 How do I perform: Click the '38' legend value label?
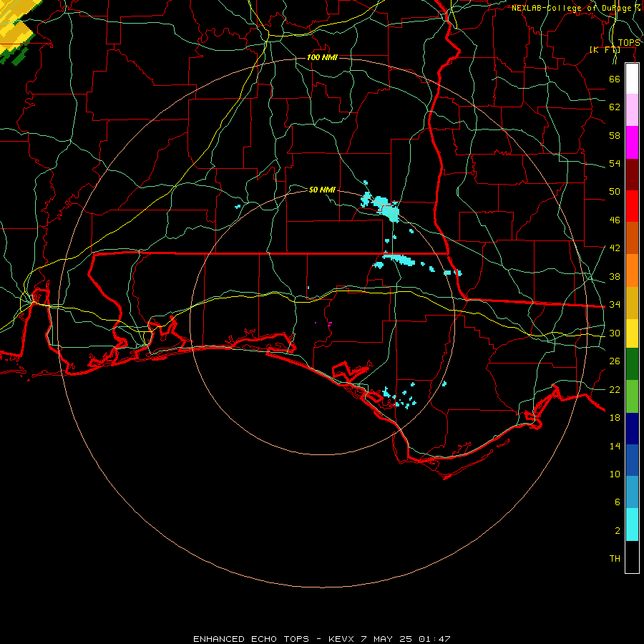[615, 276]
